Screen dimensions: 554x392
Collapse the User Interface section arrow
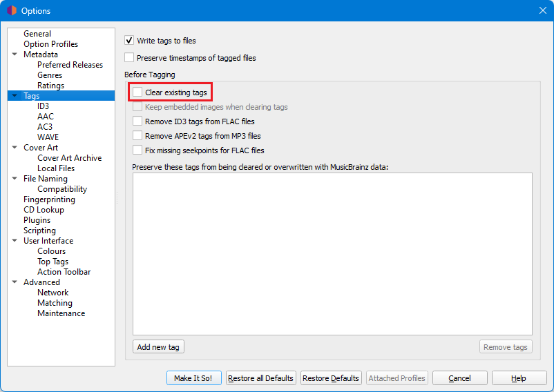(15, 241)
